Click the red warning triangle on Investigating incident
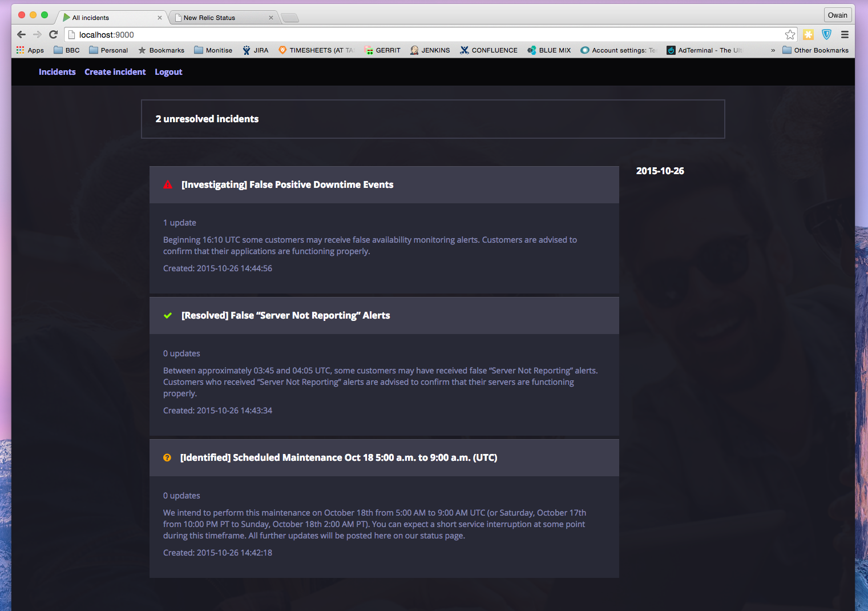Viewport: 868px width, 611px height. (x=168, y=184)
